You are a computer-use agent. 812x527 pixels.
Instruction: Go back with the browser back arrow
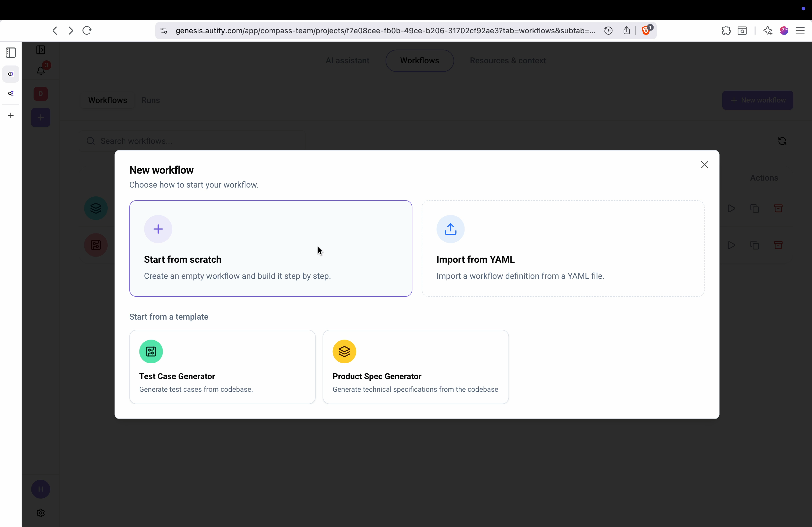coord(55,31)
